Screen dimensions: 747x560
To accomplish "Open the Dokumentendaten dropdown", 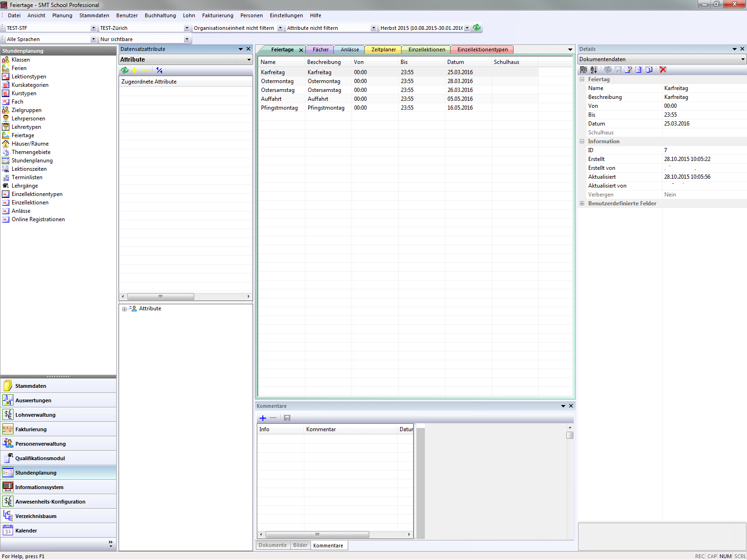I will pos(743,59).
